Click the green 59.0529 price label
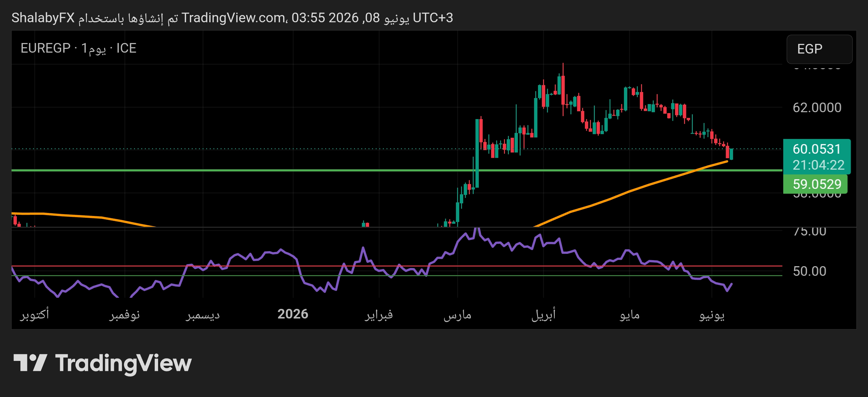The width and height of the screenshot is (868, 397). point(815,184)
